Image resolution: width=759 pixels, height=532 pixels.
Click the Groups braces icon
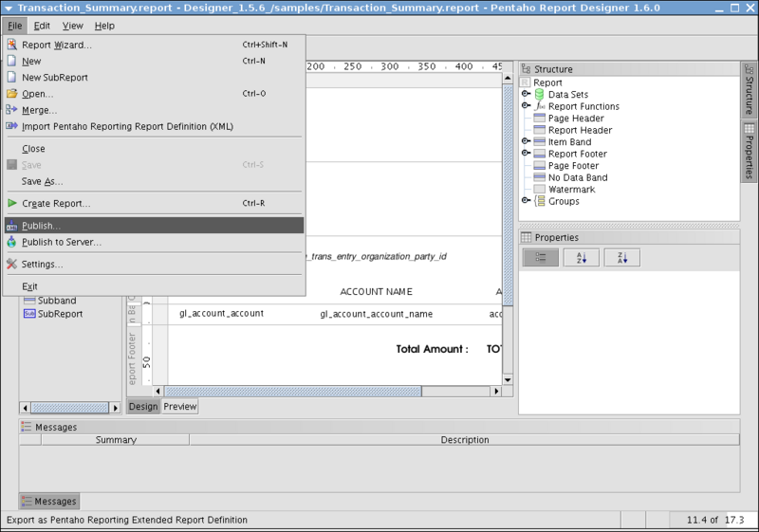point(539,201)
